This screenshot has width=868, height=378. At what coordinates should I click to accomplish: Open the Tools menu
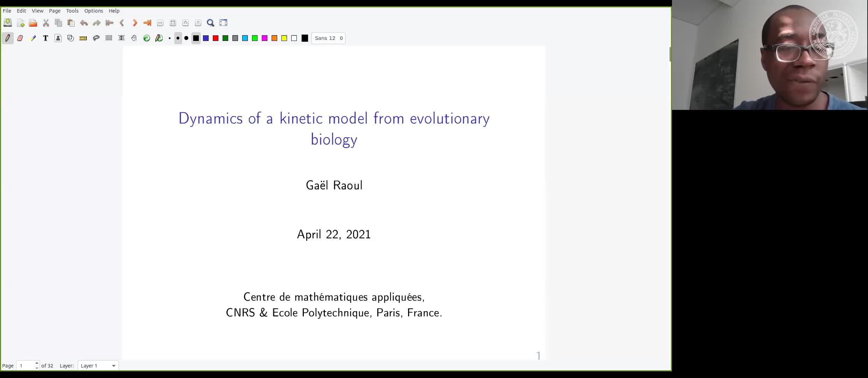[x=72, y=11]
